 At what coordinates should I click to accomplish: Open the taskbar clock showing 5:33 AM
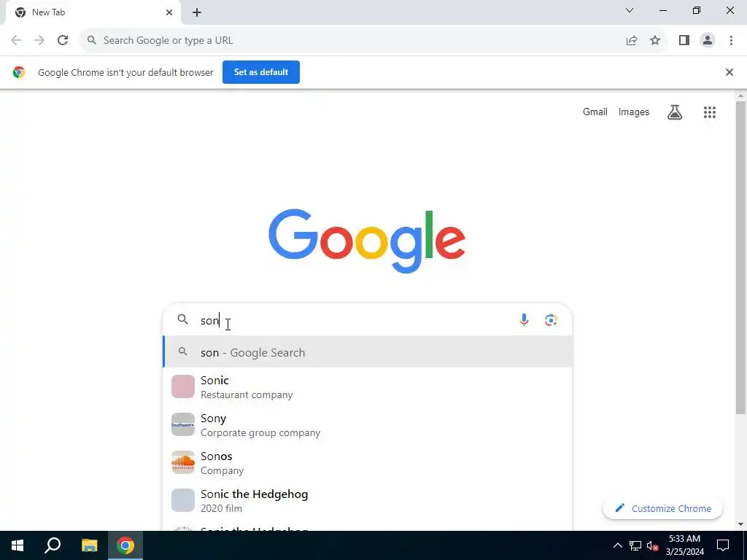(684, 545)
